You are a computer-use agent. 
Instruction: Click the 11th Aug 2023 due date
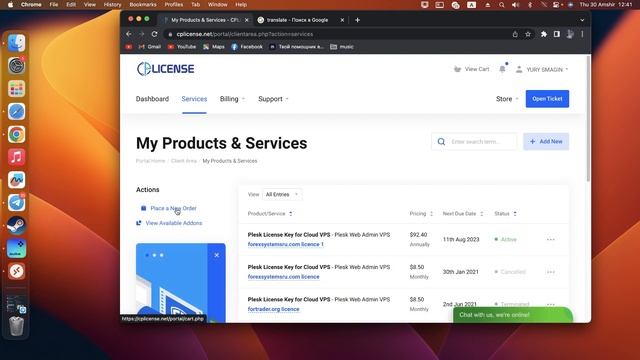point(461,240)
